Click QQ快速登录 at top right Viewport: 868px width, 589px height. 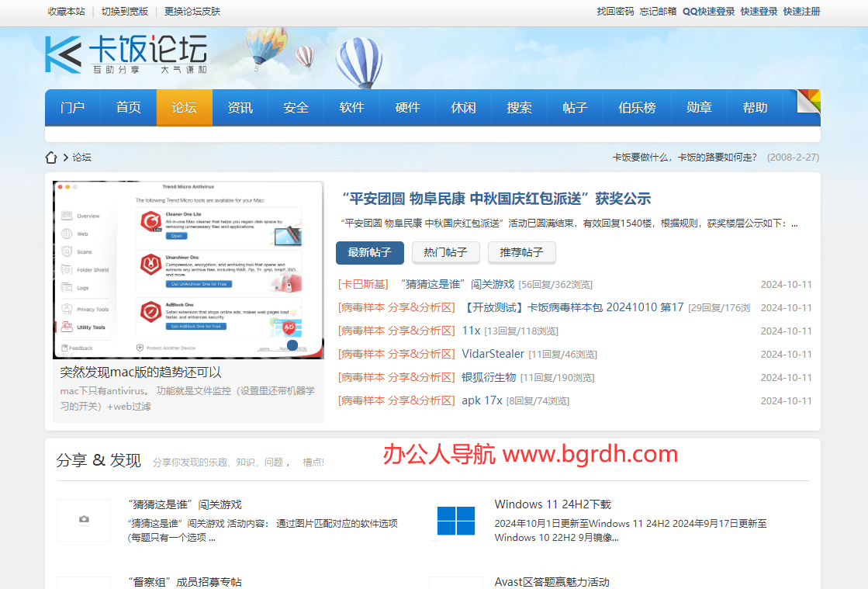708,12
